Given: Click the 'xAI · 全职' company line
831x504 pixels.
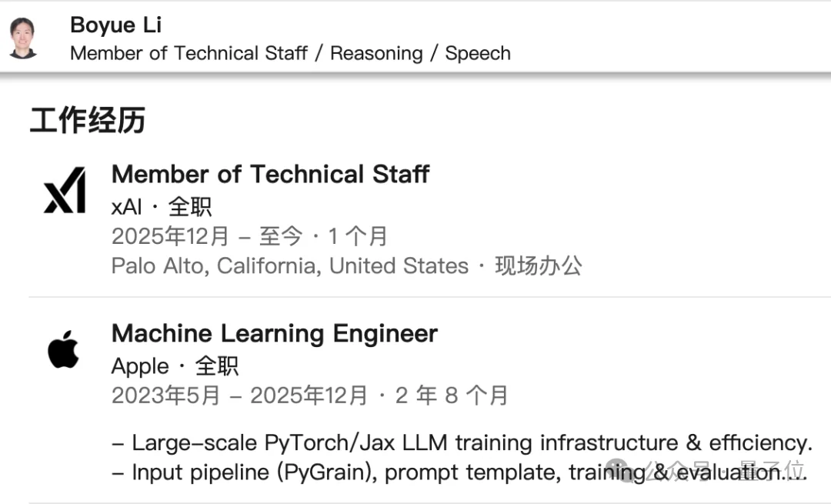Looking at the screenshot, I should point(161,206).
